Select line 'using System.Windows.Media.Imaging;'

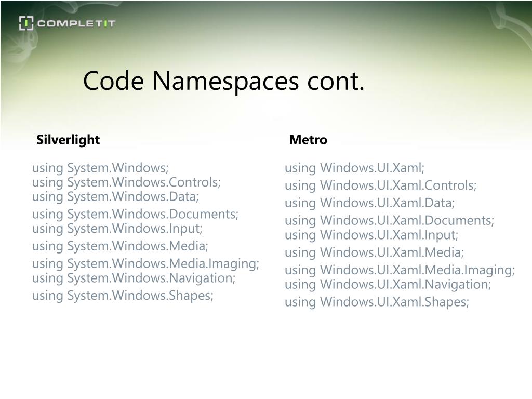tap(145, 263)
